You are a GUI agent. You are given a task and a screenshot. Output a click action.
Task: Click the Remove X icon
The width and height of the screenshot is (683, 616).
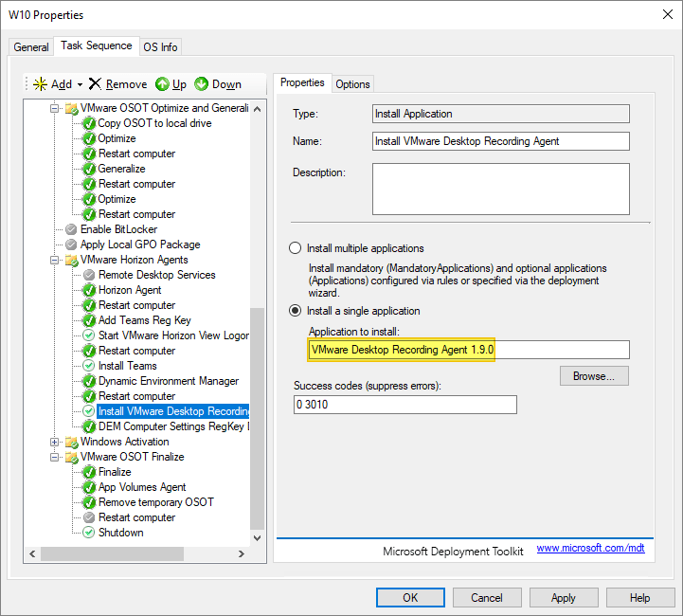click(95, 84)
